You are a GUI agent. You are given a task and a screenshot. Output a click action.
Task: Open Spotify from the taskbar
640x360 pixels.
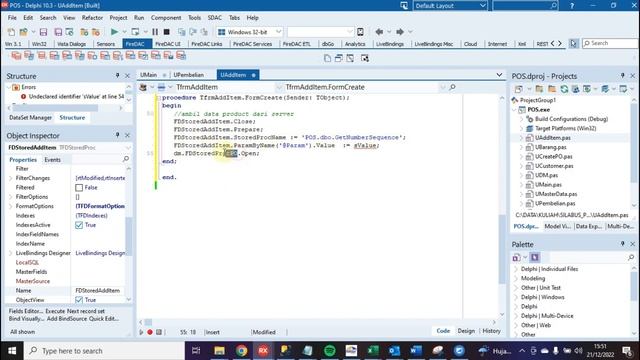tap(330, 351)
